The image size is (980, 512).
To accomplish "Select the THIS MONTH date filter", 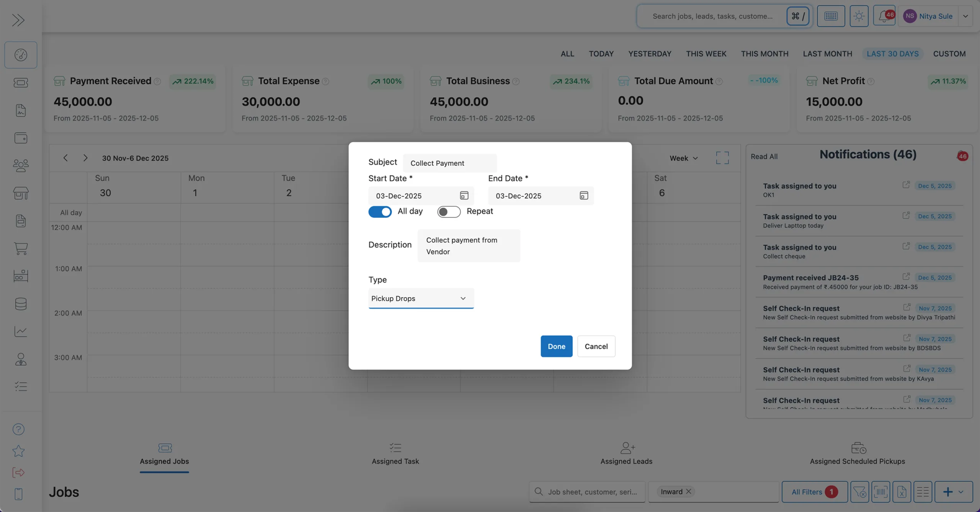I will [x=764, y=54].
